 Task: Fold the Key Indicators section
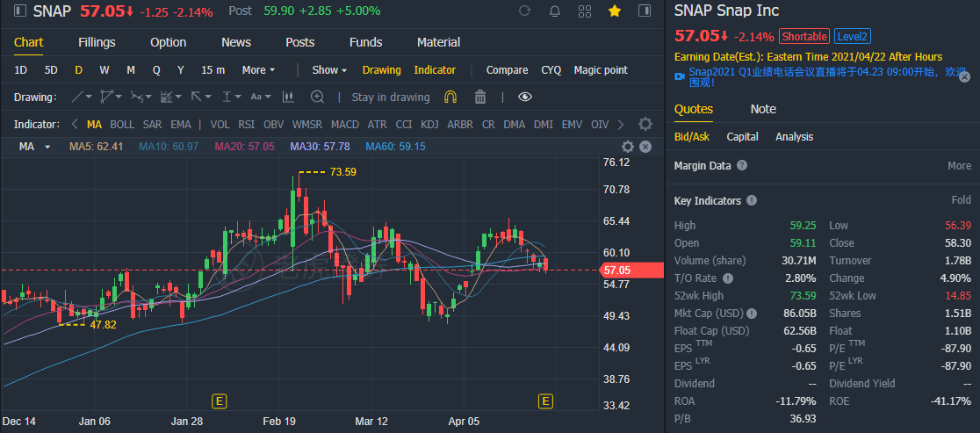point(962,200)
